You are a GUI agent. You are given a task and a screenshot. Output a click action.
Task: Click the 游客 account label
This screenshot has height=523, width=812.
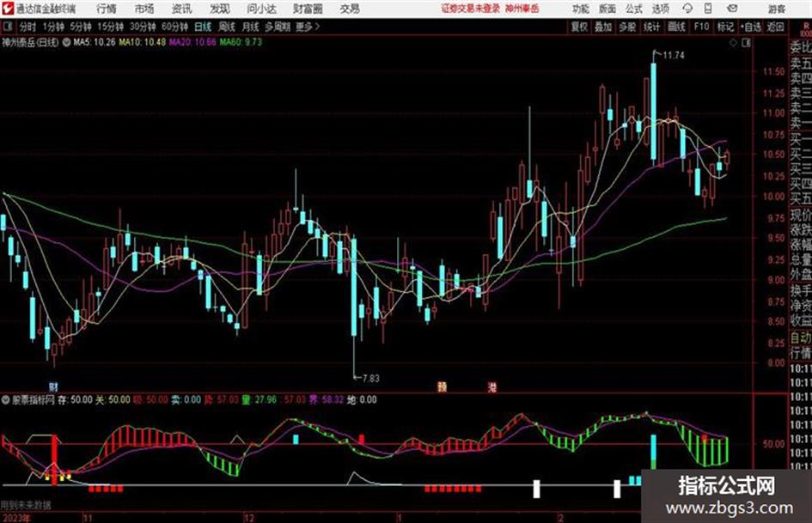point(777,9)
